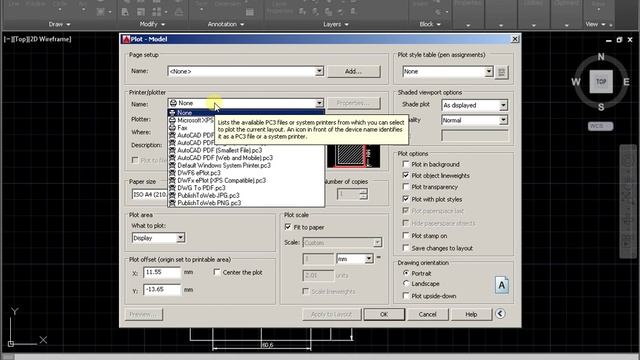
Task: Enable Save changes to layout
Action: click(406, 248)
